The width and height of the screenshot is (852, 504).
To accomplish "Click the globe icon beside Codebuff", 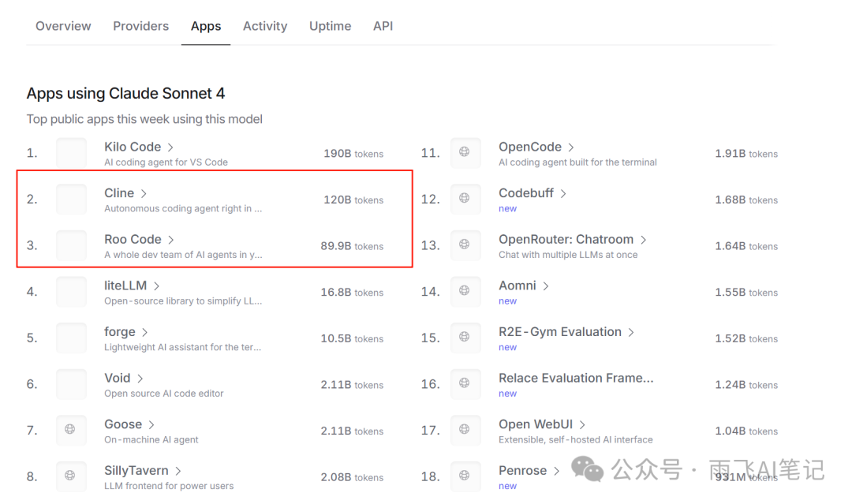I will [465, 198].
